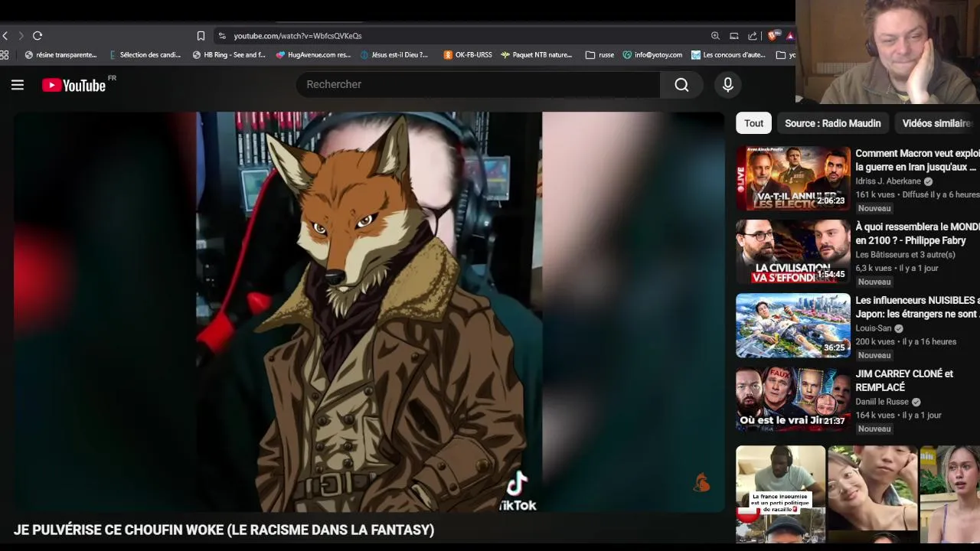Click the bookmark page icon
This screenshot has height=551, width=980.
(x=201, y=36)
